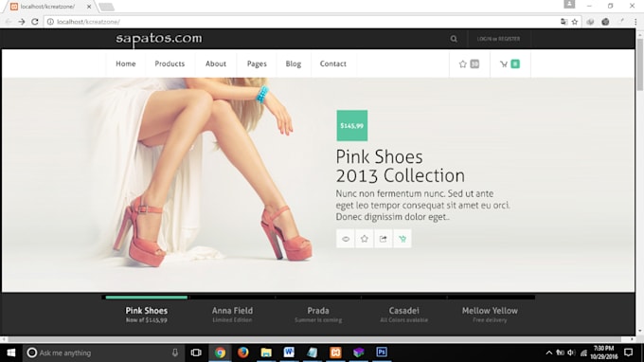Click the green slider progress bar
The height and width of the screenshot is (362, 644).
(x=146, y=297)
